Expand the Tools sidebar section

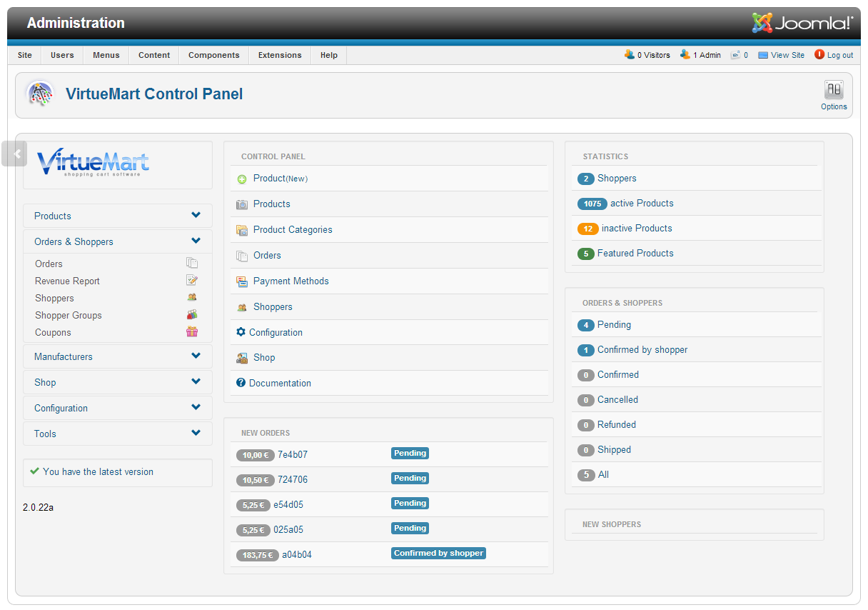196,434
